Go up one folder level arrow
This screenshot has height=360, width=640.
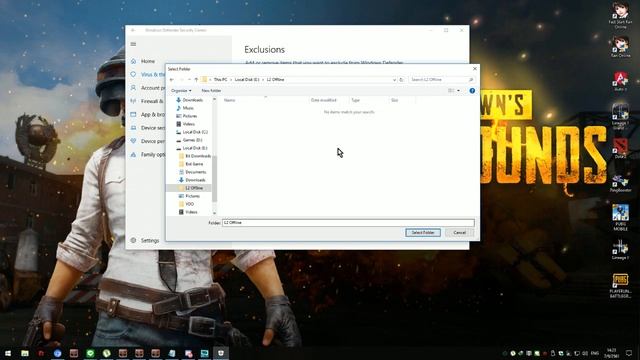coord(196,80)
